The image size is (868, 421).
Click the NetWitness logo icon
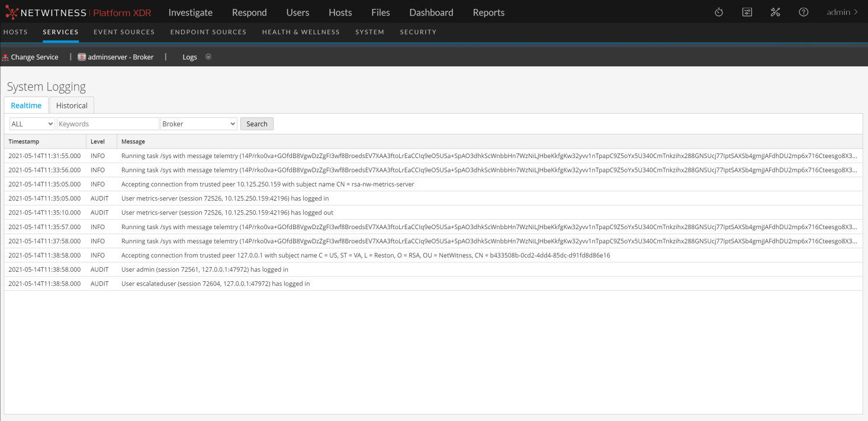pos(12,12)
